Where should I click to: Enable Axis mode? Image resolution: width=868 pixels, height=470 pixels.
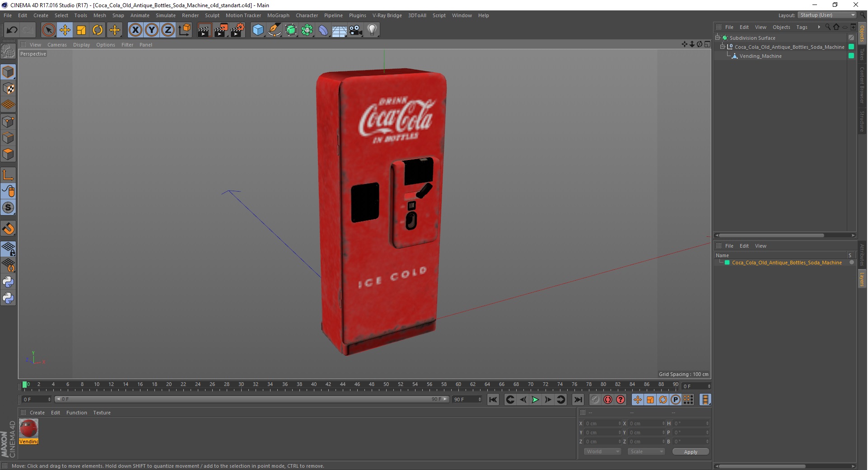click(x=8, y=175)
